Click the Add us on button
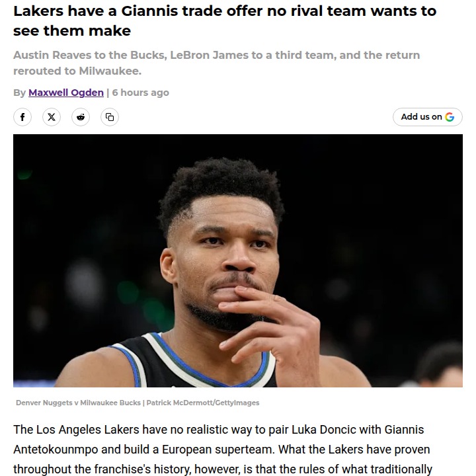Viewport: 476px width, 476px height. (428, 117)
